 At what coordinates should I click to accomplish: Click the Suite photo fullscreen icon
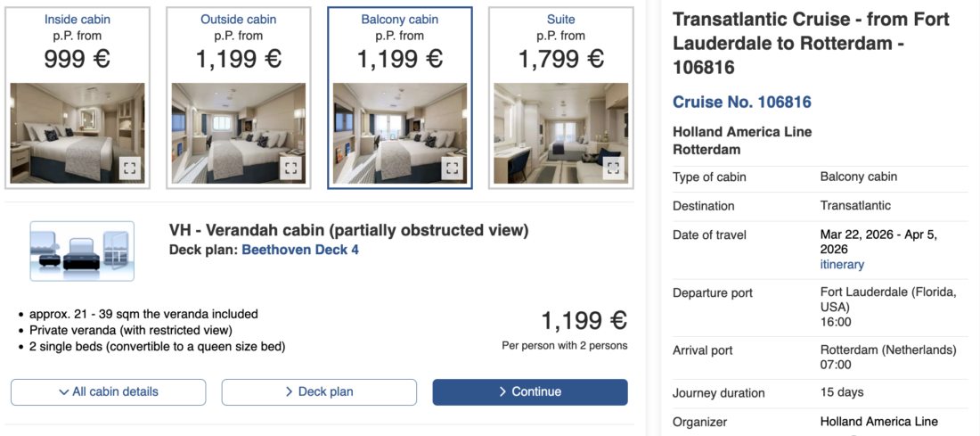(612, 167)
